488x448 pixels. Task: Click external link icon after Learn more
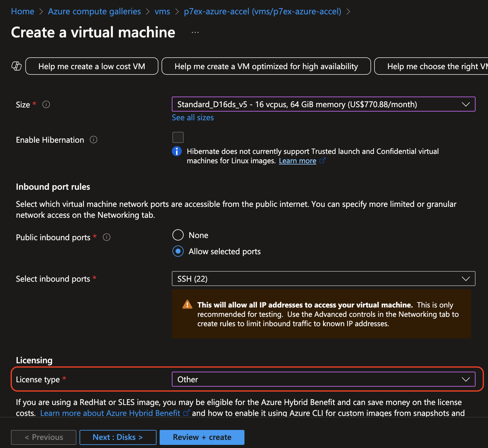pos(322,160)
